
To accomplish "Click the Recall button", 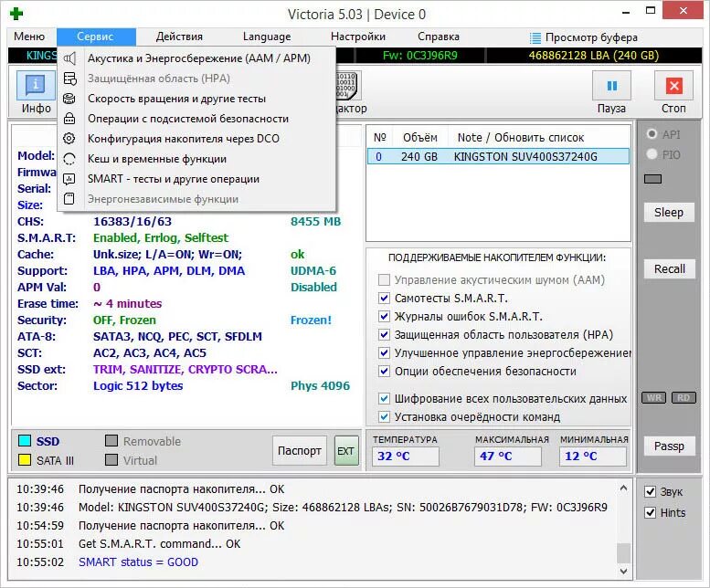I will [669, 269].
